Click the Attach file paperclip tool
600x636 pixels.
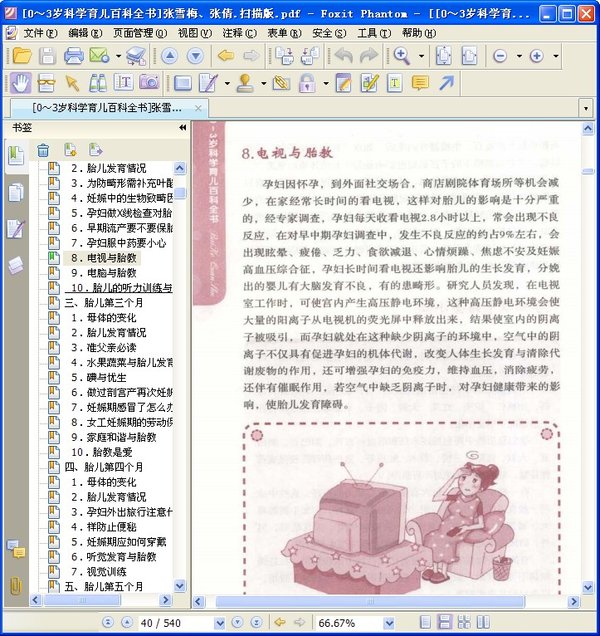[x=282, y=83]
